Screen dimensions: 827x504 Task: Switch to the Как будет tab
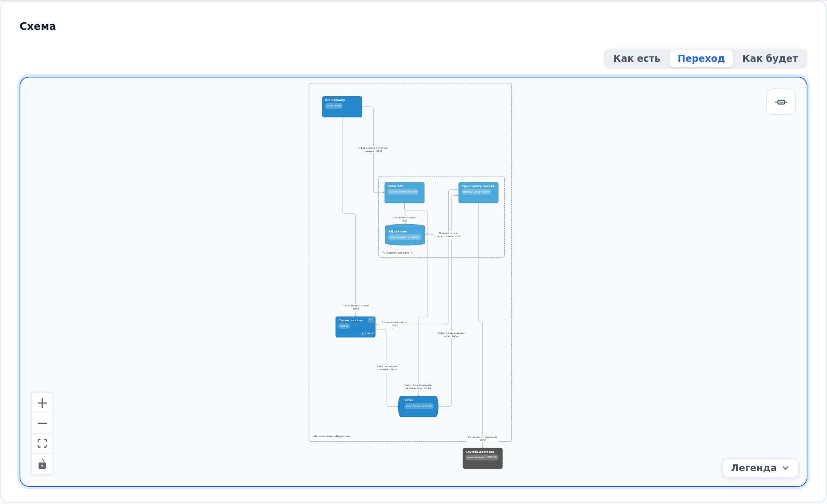coord(770,59)
